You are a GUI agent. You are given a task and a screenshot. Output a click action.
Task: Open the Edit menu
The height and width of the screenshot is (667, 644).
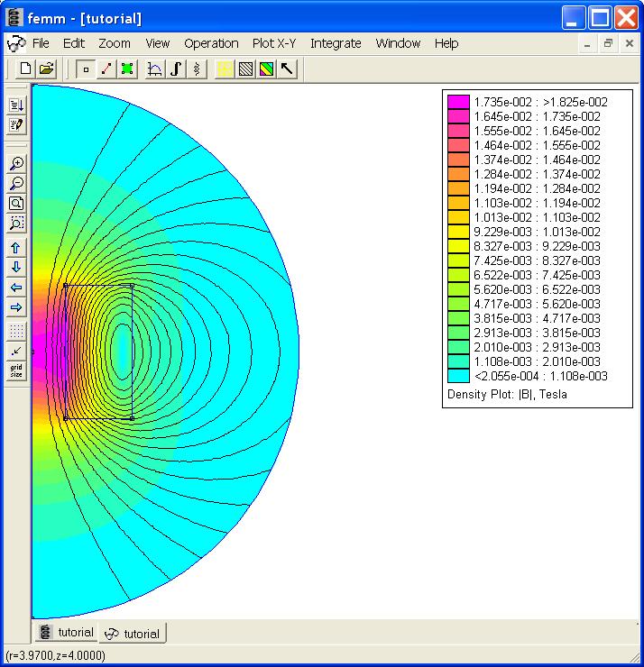point(74,43)
